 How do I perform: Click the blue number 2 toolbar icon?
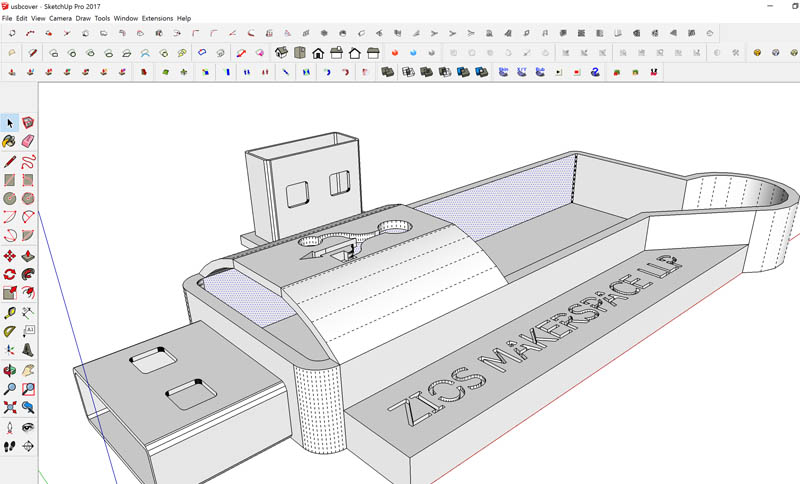[595, 72]
